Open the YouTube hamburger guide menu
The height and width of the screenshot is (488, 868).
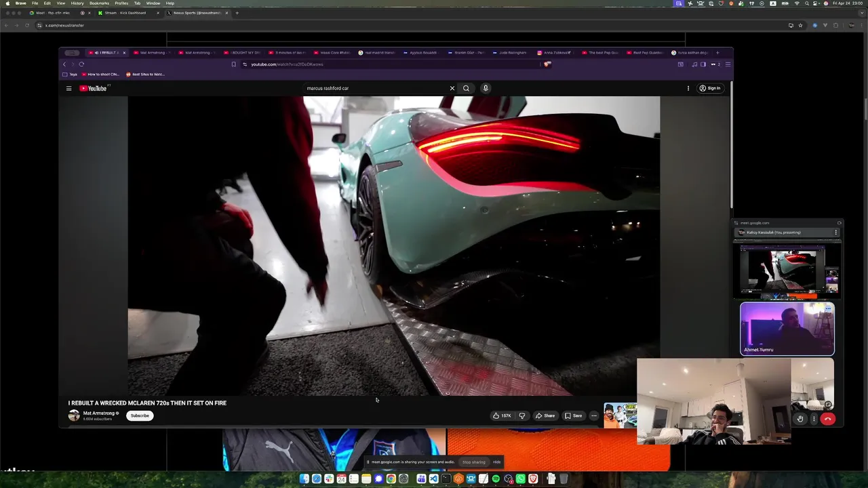pyautogui.click(x=68, y=88)
